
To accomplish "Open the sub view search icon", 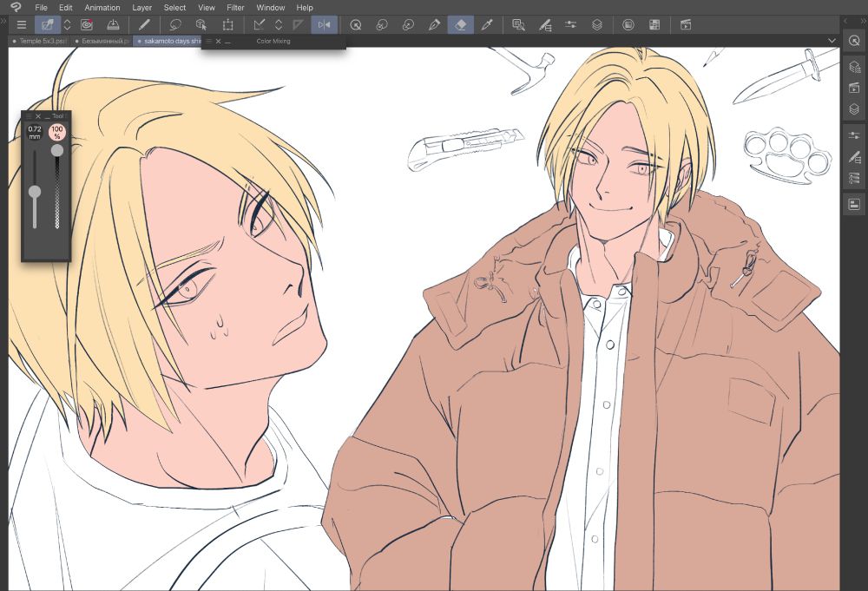I will tap(519, 25).
